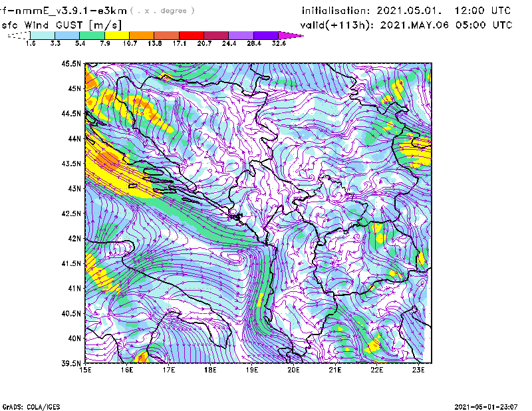
Task: Click the "44.5N" latitude label
Action: [71, 113]
